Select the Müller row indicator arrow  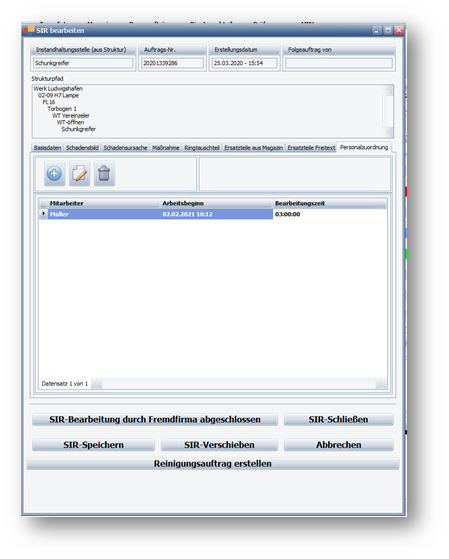tap(43, 214)
